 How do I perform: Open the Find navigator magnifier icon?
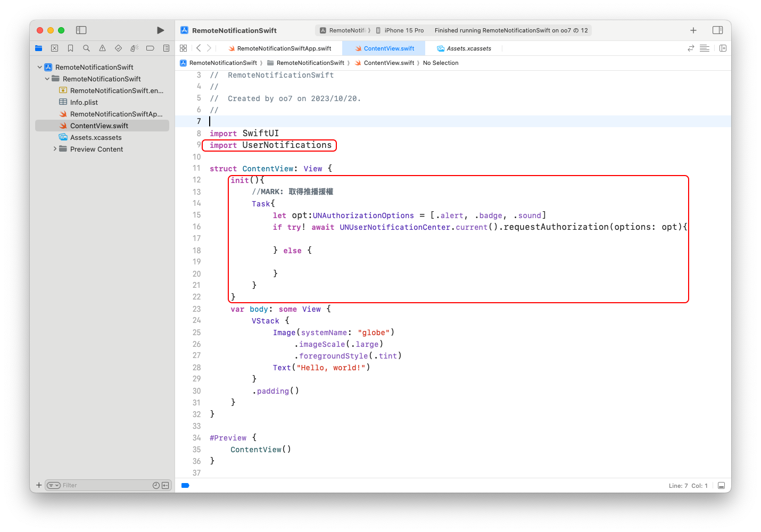tap(86, 48)
